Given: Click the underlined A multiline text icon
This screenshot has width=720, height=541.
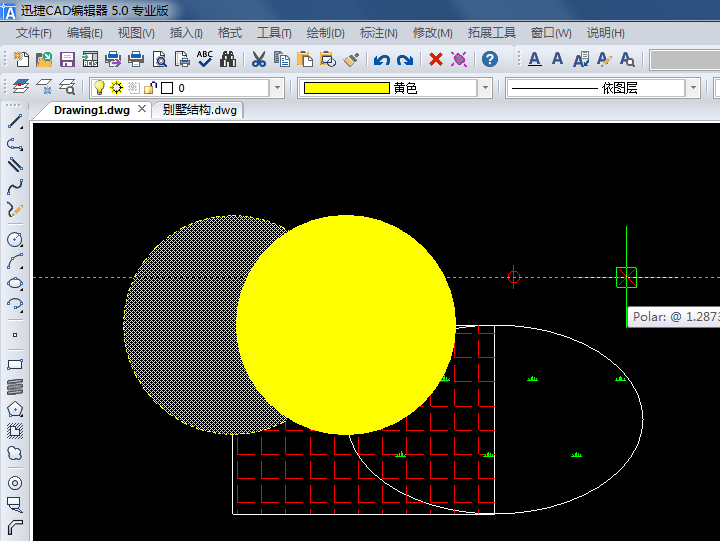Looking at the screenshot, I should (x=534, y=59).
